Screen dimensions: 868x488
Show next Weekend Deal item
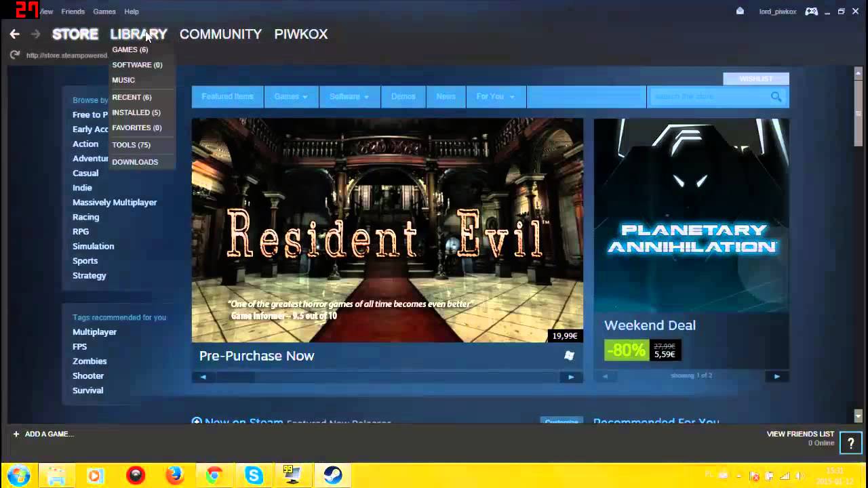click(x=777, y=376)
